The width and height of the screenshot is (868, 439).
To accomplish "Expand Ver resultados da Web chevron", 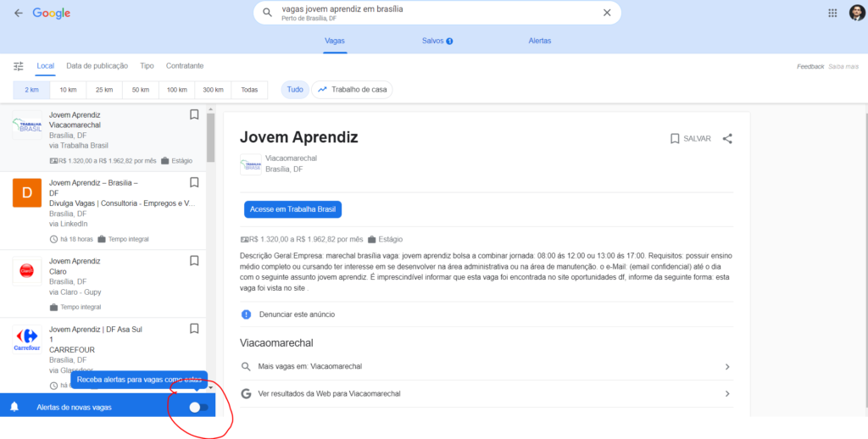I will 727,393.
